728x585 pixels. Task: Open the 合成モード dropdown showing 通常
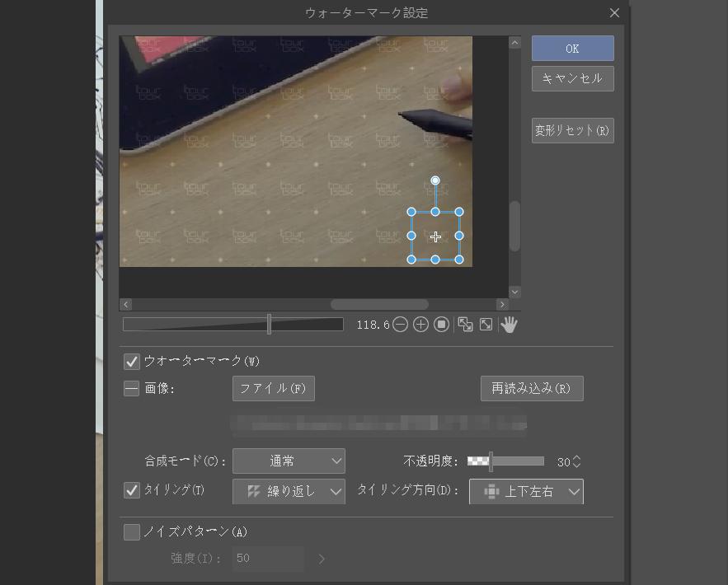coord(289,461)
